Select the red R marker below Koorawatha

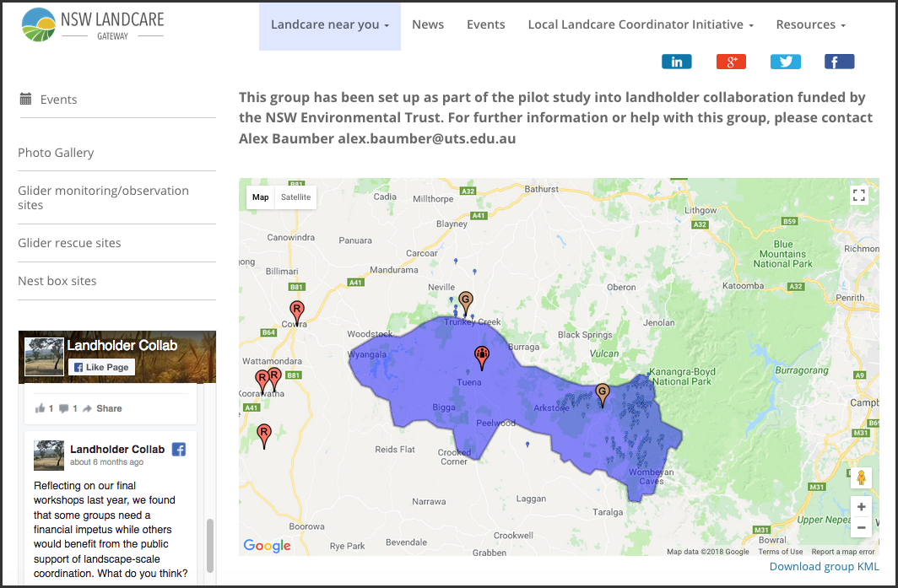click(x=263, y=436)
